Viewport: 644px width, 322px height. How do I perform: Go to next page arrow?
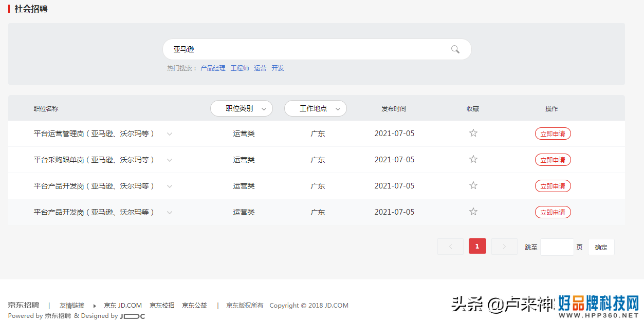(504, 247)
